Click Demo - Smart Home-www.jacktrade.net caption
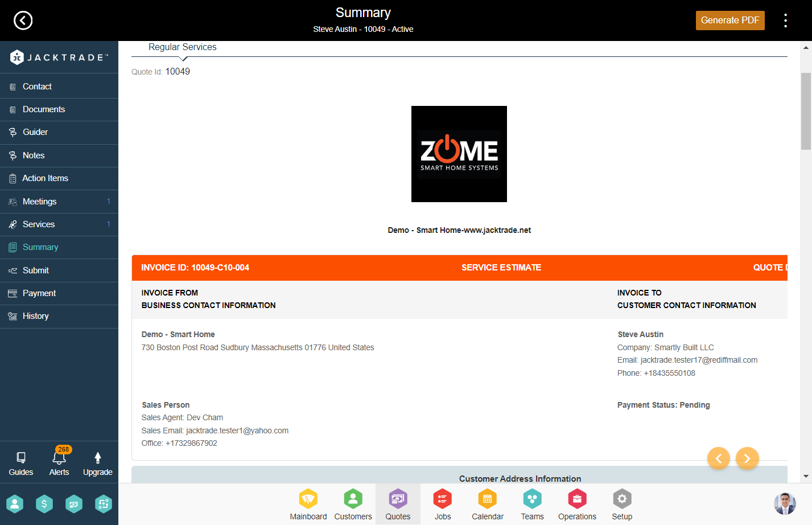 [x=459, y=230]
